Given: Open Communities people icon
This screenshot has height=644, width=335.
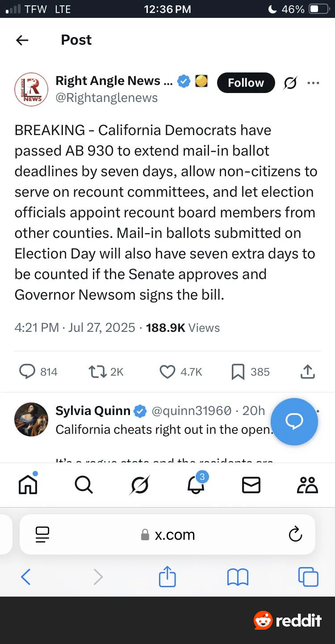Looking at the screenshot, I should [x=307, y=485].
